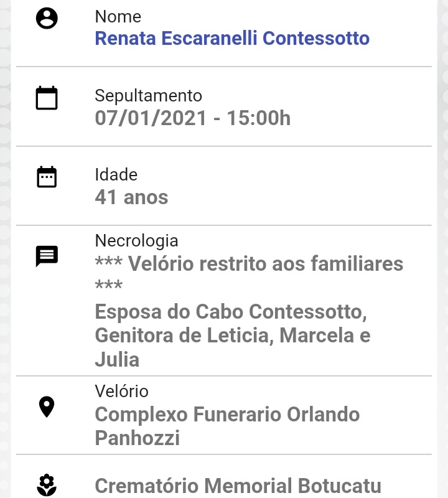Open Crematório Memorial Botucatu entry
This screenshot has height=498, width=448.
point(238,486)
